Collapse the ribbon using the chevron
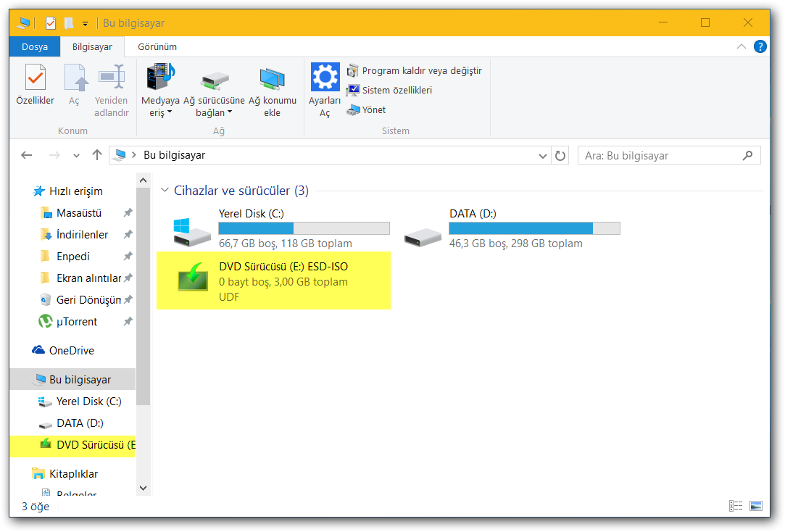Screen dimensions: 785x532 (742, 46)
